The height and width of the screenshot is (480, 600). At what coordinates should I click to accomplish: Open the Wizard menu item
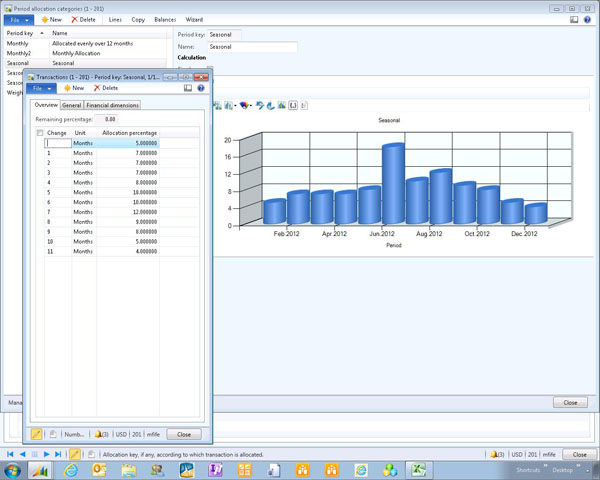click(194, 19)
